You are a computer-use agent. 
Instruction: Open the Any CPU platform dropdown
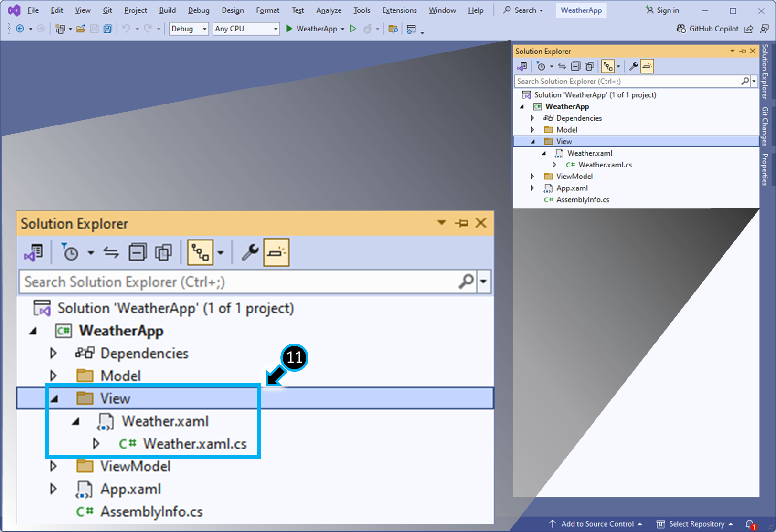click(246, 29)
